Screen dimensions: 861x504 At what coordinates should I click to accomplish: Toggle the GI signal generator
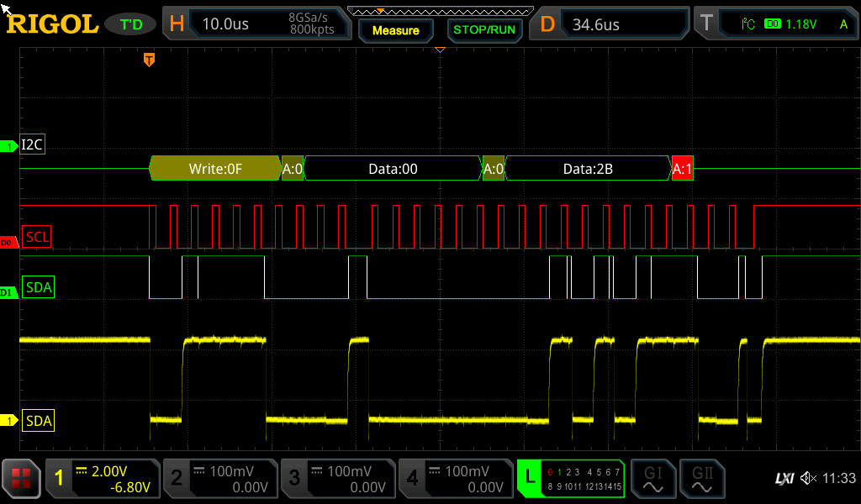[652, 478]
